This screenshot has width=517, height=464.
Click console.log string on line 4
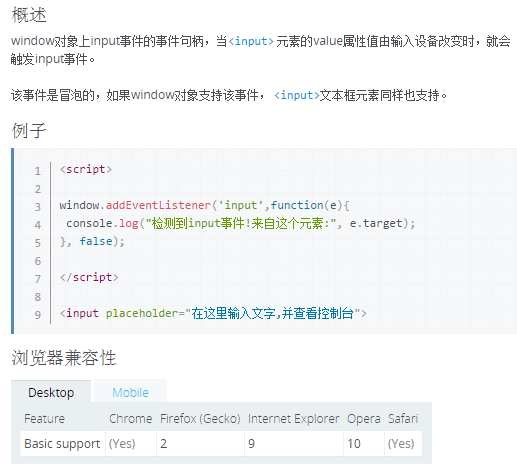point(241,223)
